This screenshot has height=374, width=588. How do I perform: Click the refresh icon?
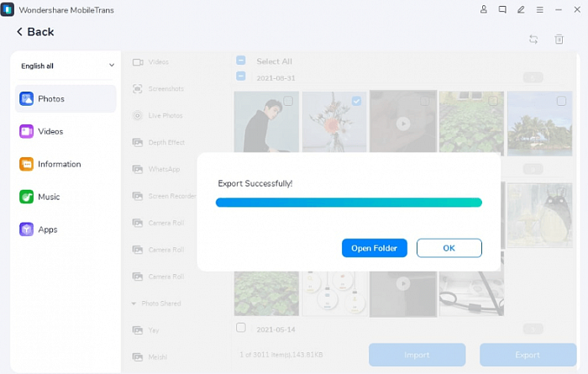coord(533,39)
